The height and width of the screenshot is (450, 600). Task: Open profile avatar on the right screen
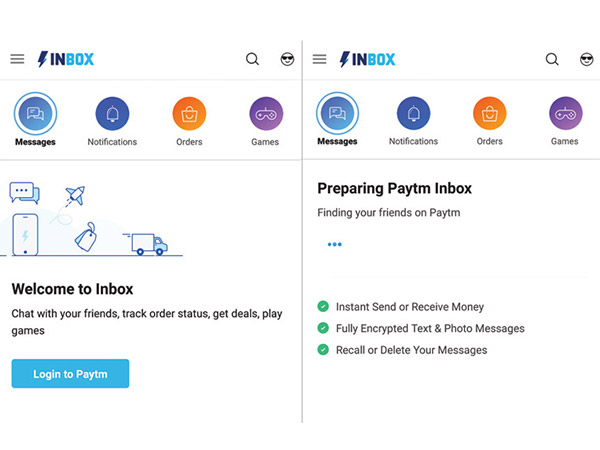586,59
